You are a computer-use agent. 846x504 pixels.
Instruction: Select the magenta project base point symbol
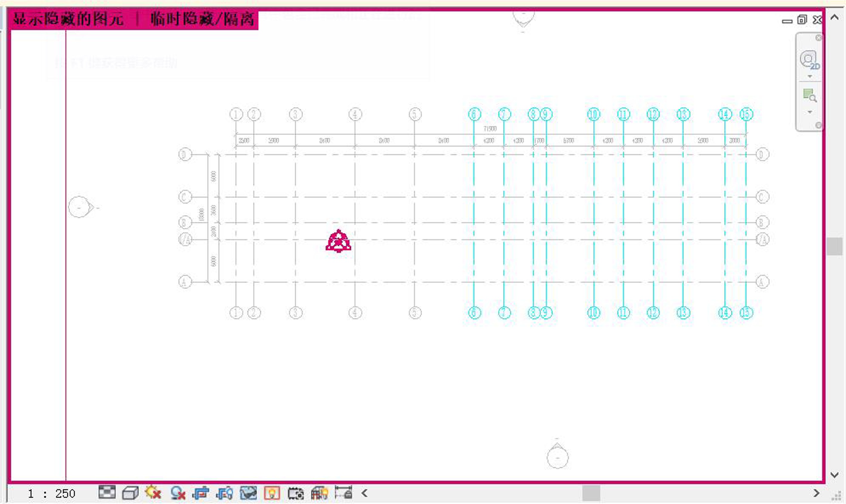[x=338, y=241]
